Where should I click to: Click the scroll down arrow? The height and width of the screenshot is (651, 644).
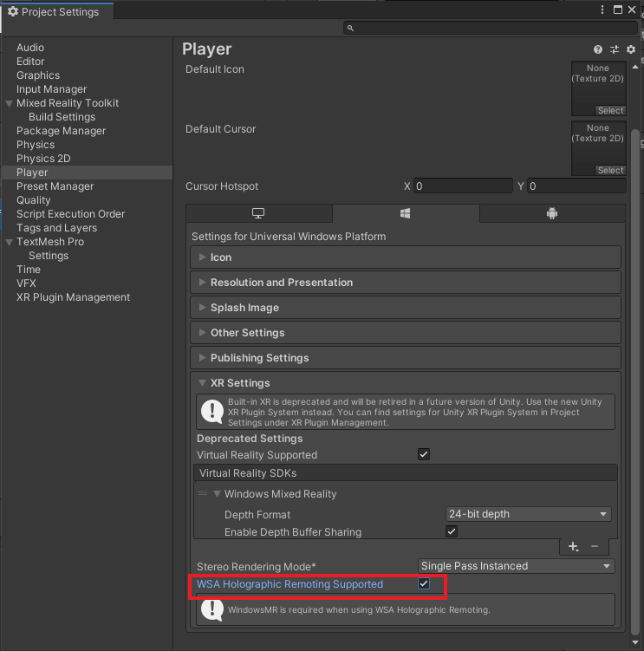[634, 642]
